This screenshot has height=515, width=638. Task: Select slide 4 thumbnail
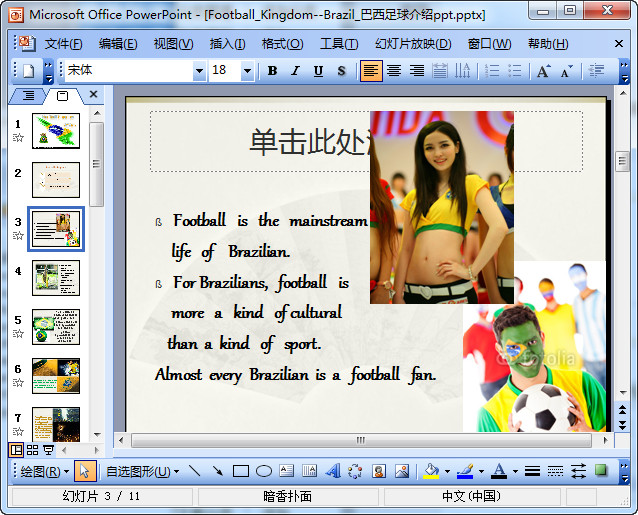(56, 278)
